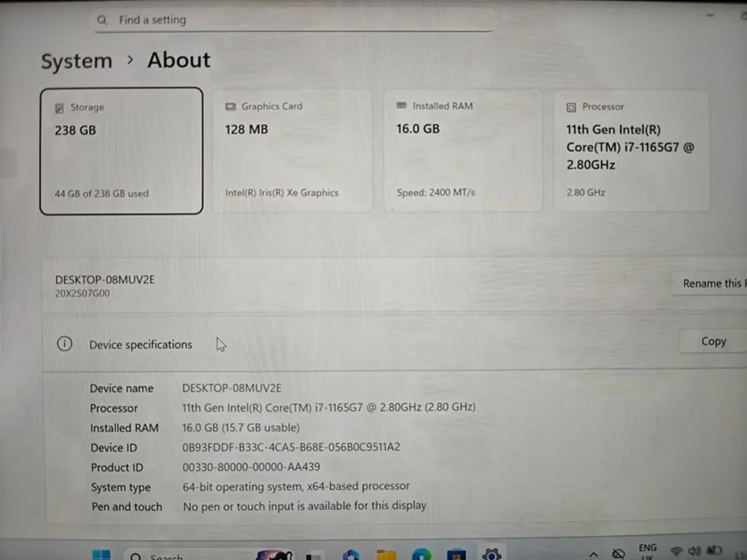Open the volume control in the system tray
Viewport: 747px width, 560px height.
[694, 552]
